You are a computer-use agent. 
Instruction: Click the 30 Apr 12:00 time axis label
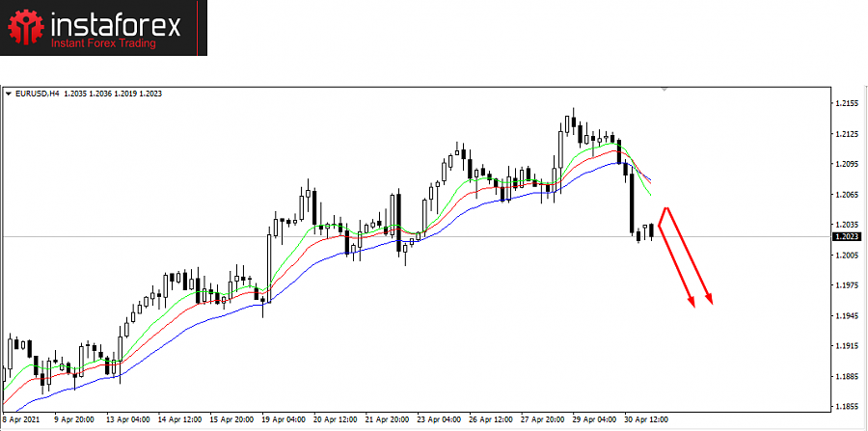(647, 420)
